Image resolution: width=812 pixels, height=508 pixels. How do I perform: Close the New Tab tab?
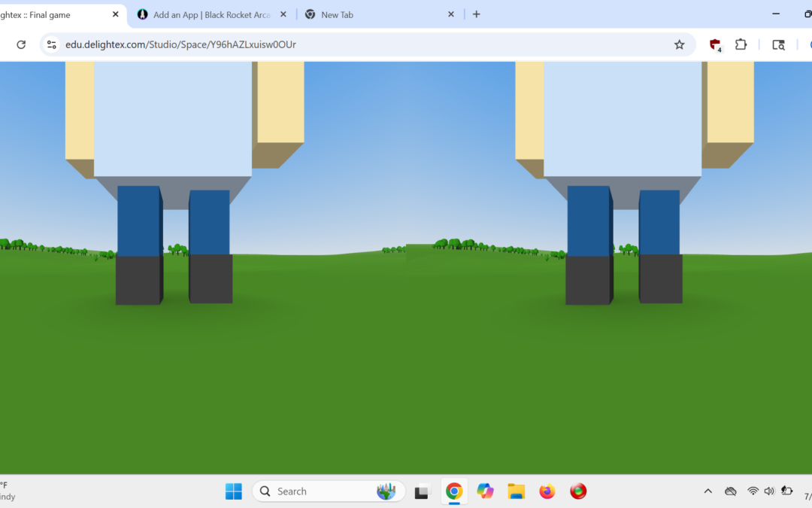451,14
